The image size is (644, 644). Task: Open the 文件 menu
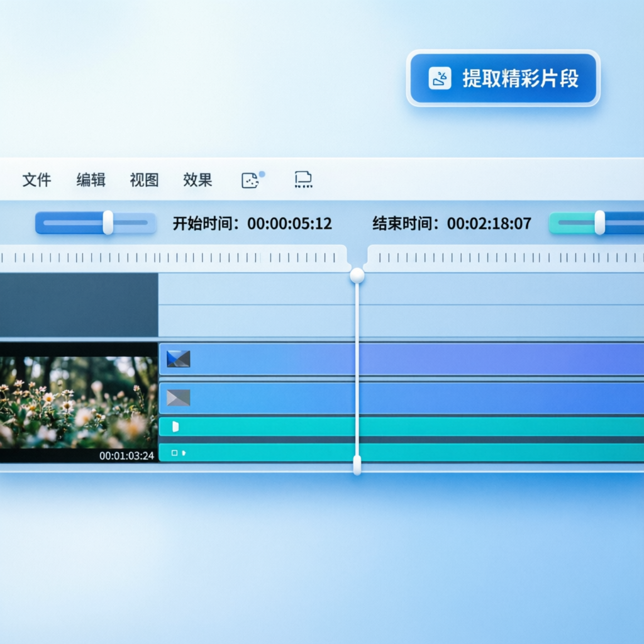pos(38,180)
